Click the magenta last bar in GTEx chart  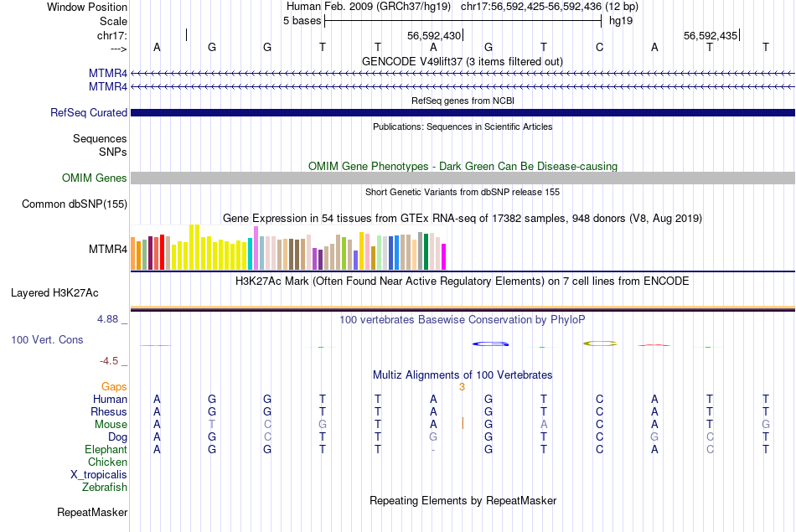[x=444, y=257]
